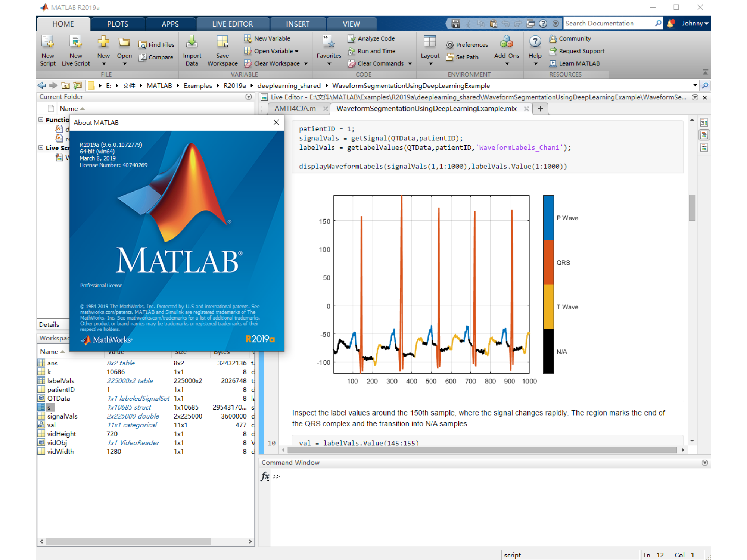This screenshot has width=747, height=560.
Task: Switch to the INSERT tab
Action: (x=298, y=24)
